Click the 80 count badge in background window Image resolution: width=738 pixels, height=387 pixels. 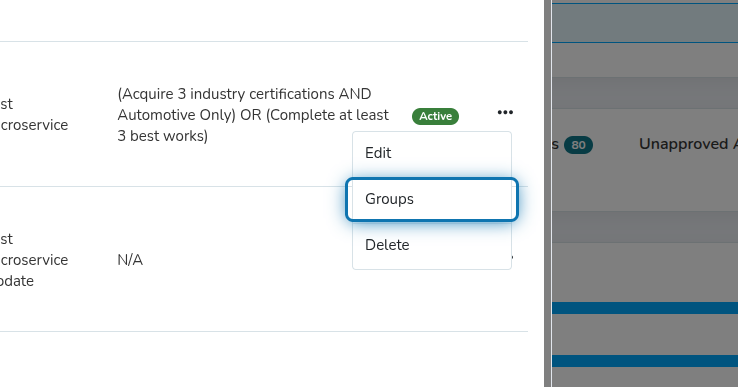coord(578,145)
